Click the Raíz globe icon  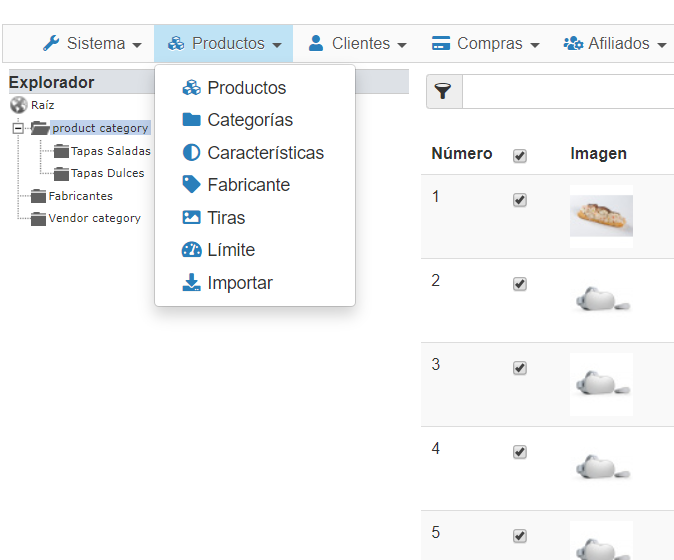pyautogui.click(x=18, y=105)
